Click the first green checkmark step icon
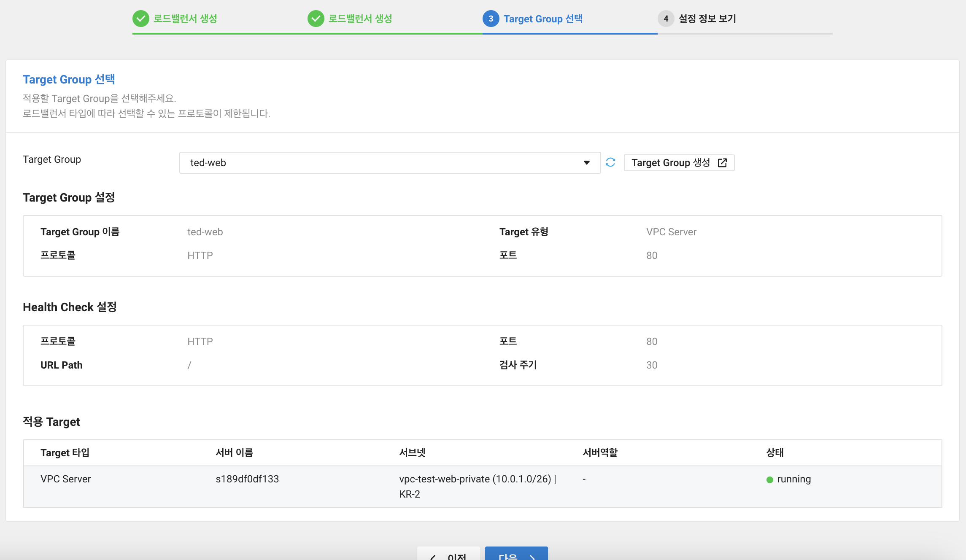 [141, 19]
